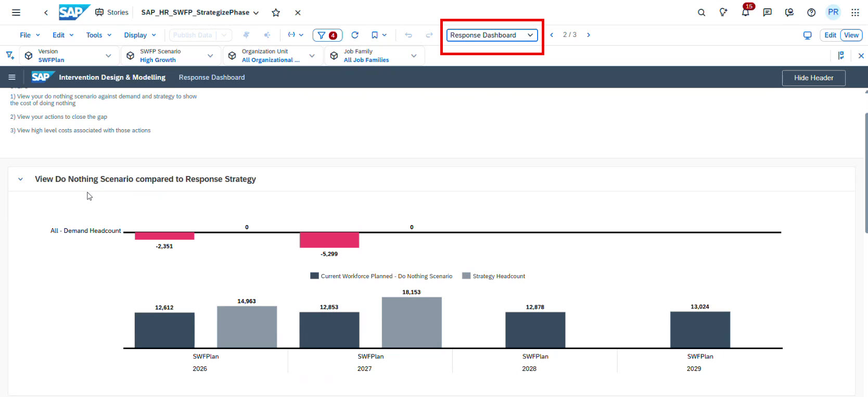868x397 pixels.
Task: Click the Hide Header button
Action: [813, 78]
